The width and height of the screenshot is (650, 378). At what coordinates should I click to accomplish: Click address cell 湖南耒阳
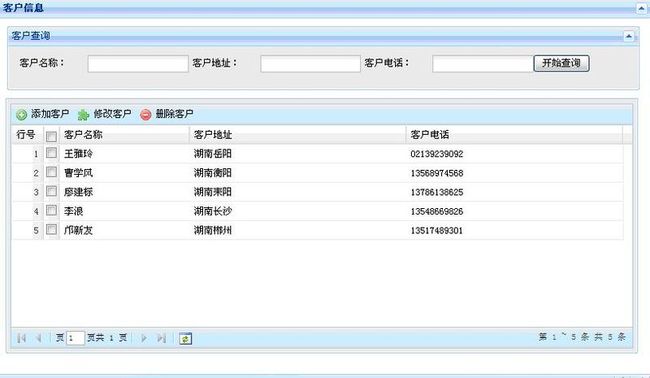coord(213,192)
